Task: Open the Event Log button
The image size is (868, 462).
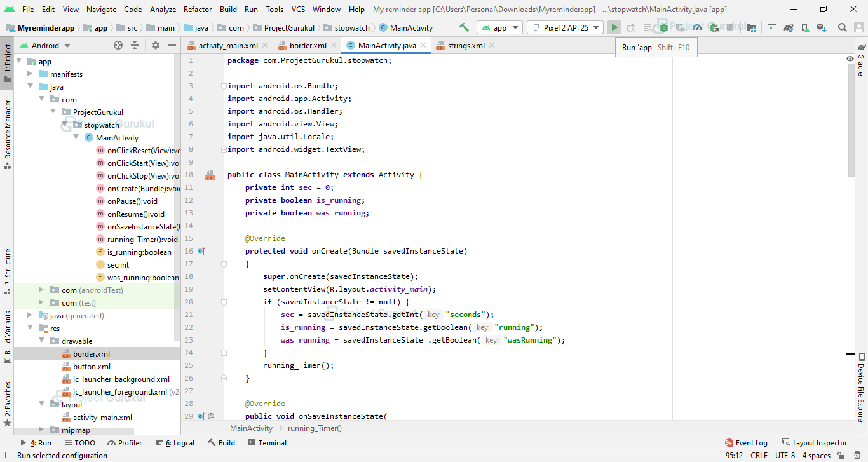Action: tap(746, 443)
